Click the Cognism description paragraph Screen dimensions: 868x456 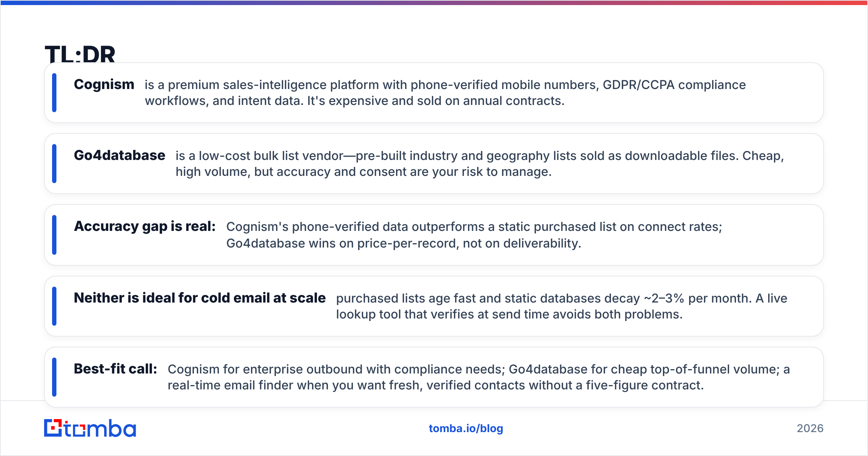tap(445, 93)
